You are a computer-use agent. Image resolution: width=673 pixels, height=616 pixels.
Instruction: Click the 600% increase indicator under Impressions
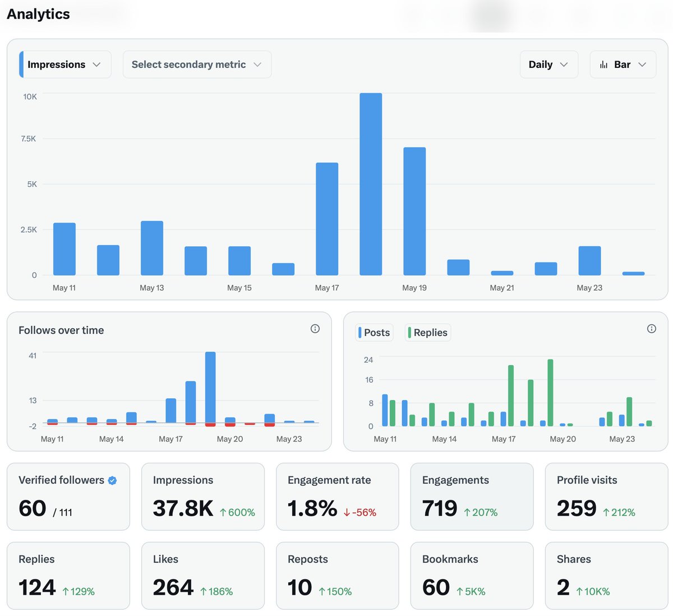click(x=237, y=512)
